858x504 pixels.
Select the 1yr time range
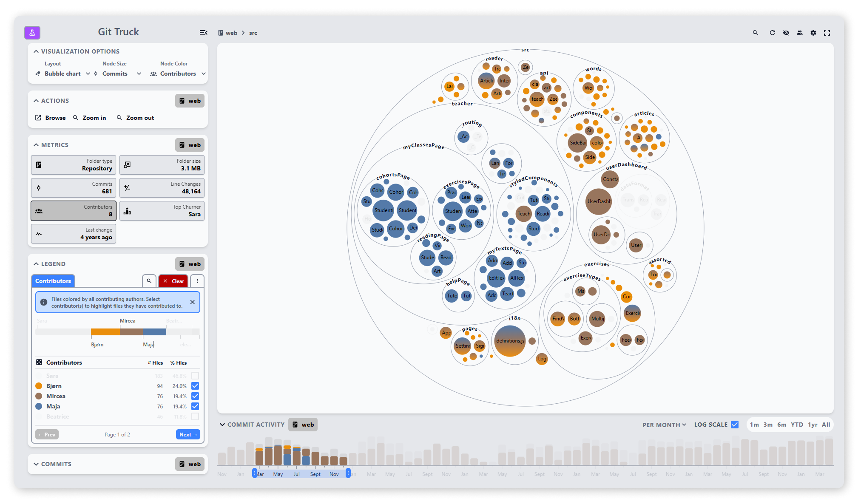tap(813, 425)
